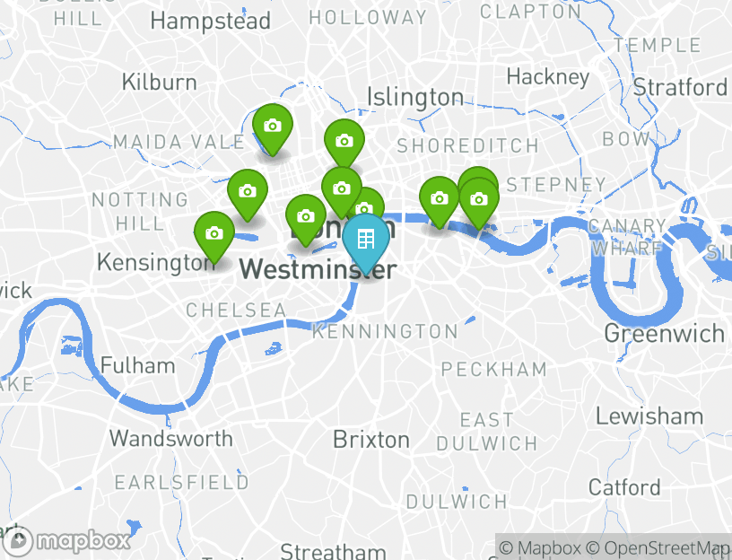732x560 pixels.
Task: Open the © OpenStreetMap attribution link
Action: (658, 547)
